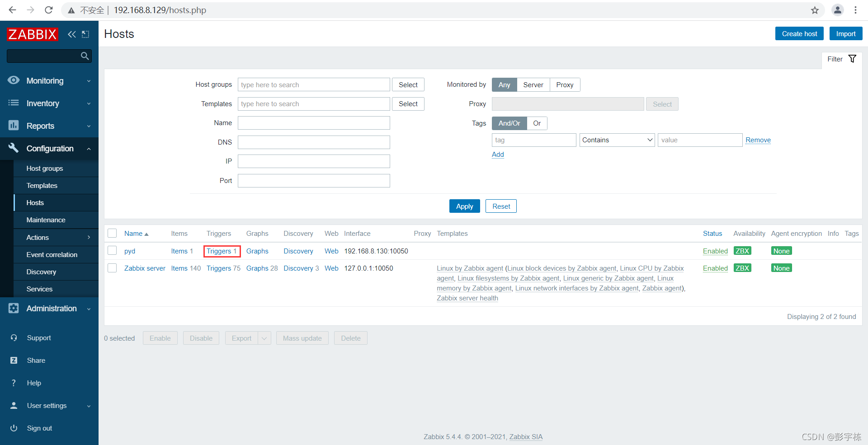The width and height of the screenshot is (868, 445).
Task: Click the Sign out power icon
Action: (14, 428)
